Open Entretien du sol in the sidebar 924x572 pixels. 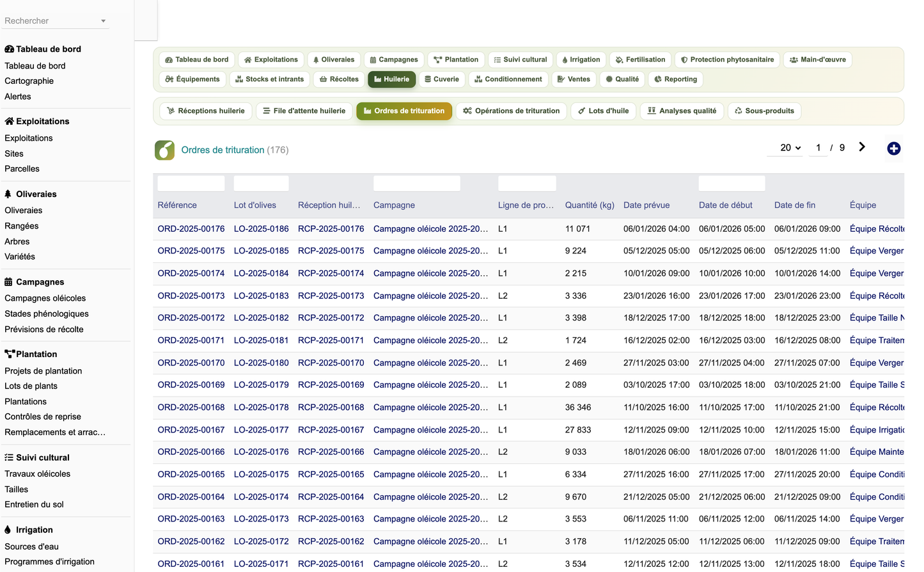[34, 505]
